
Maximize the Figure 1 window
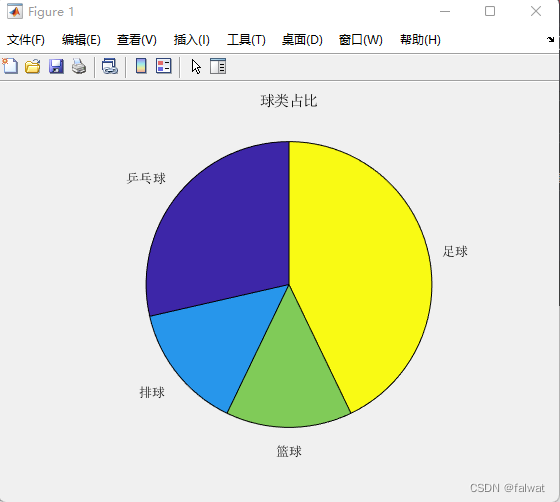[x=490, y=11]
